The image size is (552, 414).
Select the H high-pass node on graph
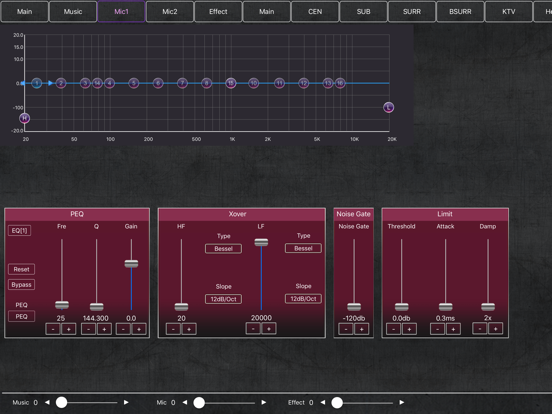(x=24, y=118)
